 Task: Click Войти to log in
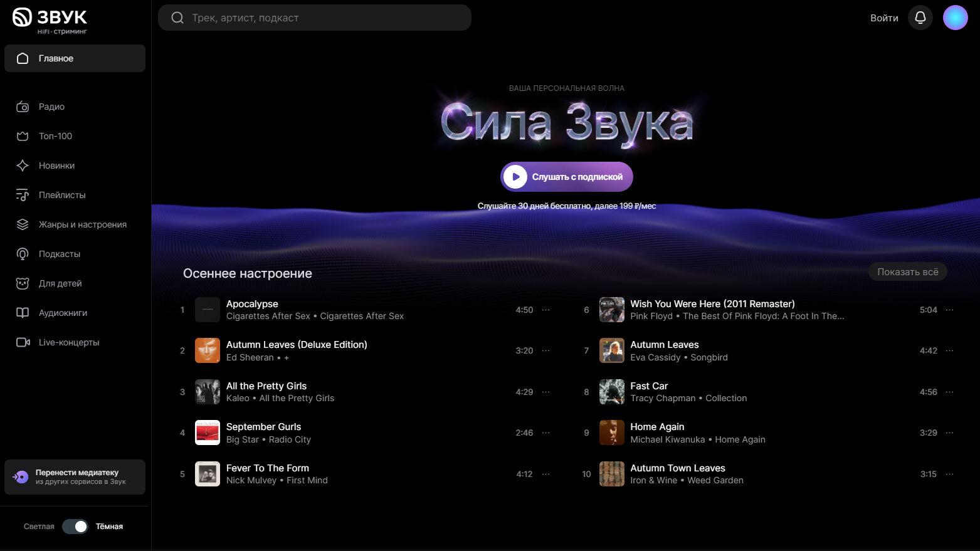coord(883,18)
